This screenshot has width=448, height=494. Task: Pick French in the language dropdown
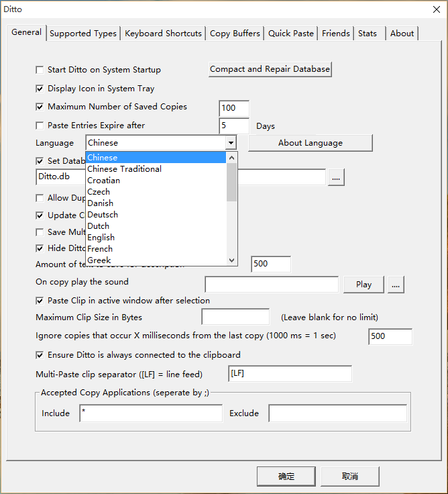pos(156,249)
